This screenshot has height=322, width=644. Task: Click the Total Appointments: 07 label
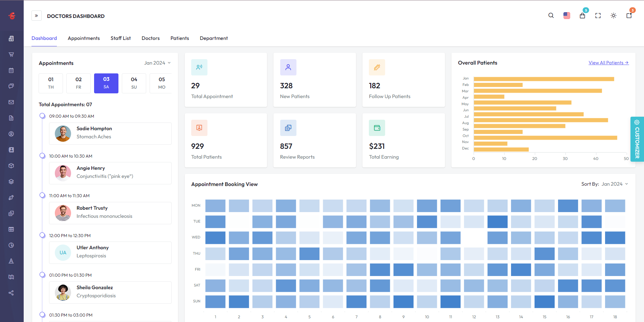click(x=65, y=105)
